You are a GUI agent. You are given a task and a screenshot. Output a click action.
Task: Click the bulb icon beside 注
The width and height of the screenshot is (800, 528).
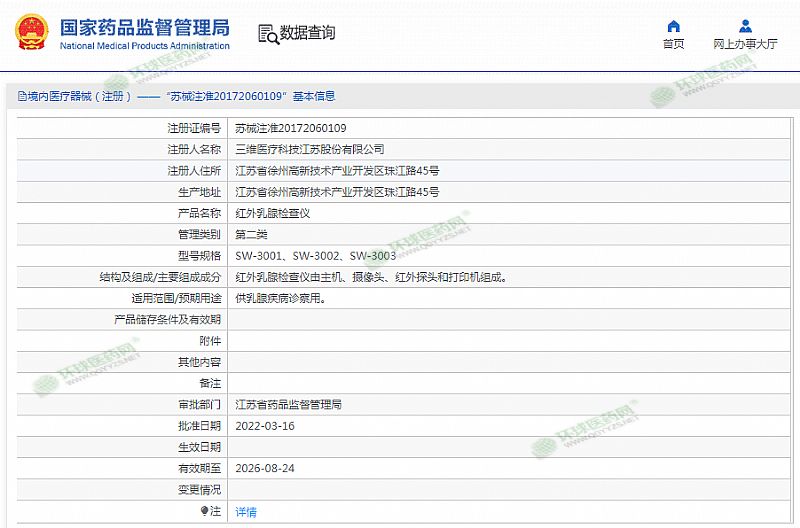203,511
